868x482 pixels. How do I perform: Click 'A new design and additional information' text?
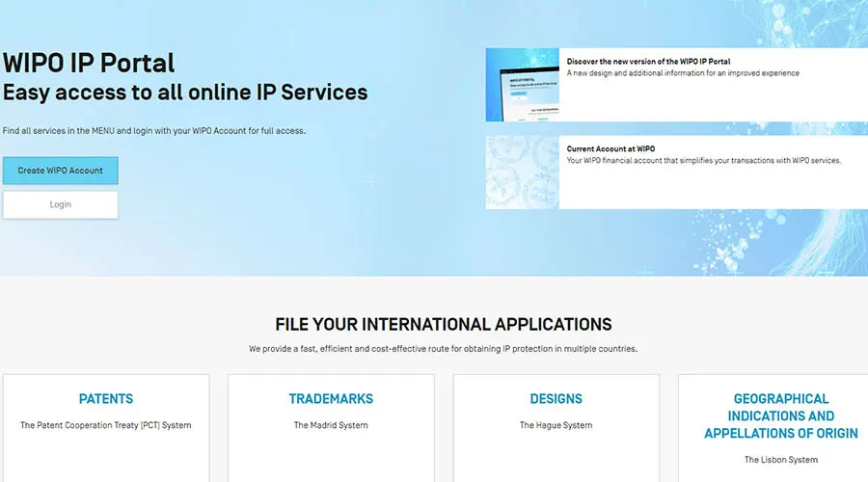pos(683,73)
